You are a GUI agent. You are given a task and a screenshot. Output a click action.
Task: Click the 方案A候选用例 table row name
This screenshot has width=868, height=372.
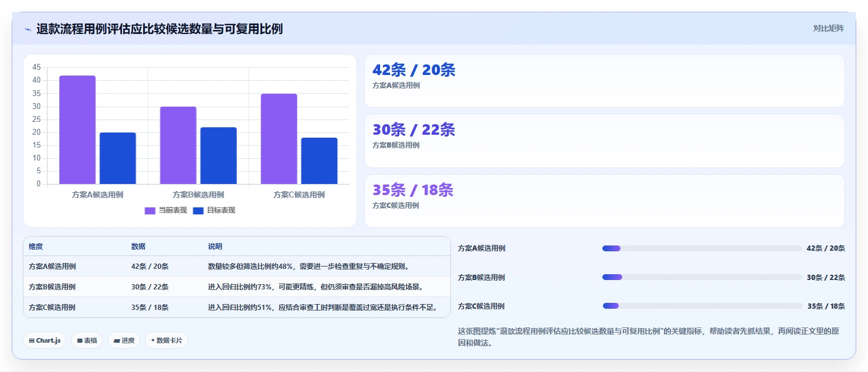click(52, 267)
